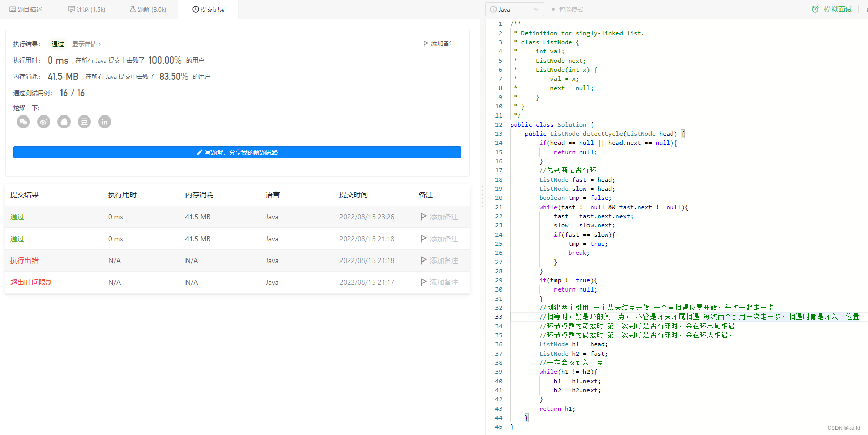Viewport: 868px width, 435px height.
Task: Share result via Weibo icon
Action: pos(44,122)
